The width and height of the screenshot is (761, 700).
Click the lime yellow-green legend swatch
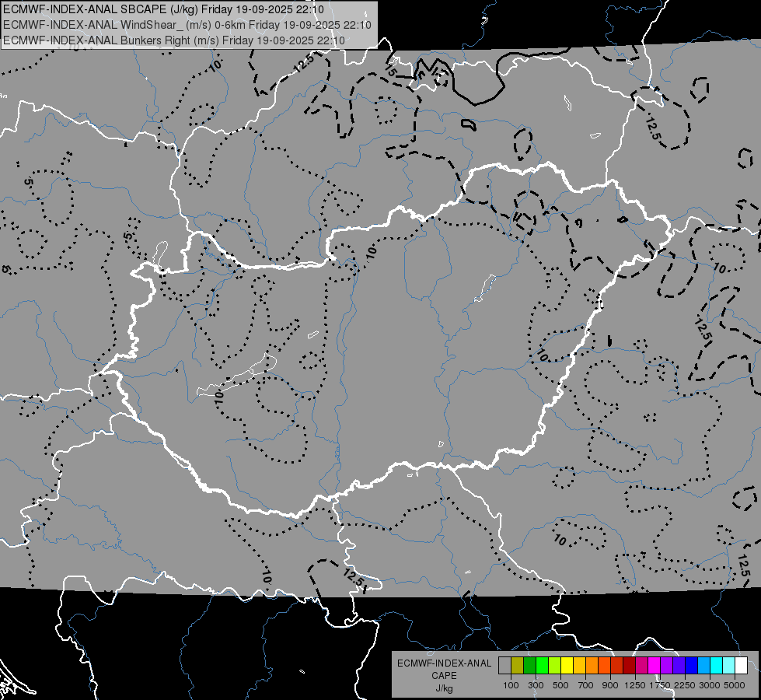(x=555, y=666)
